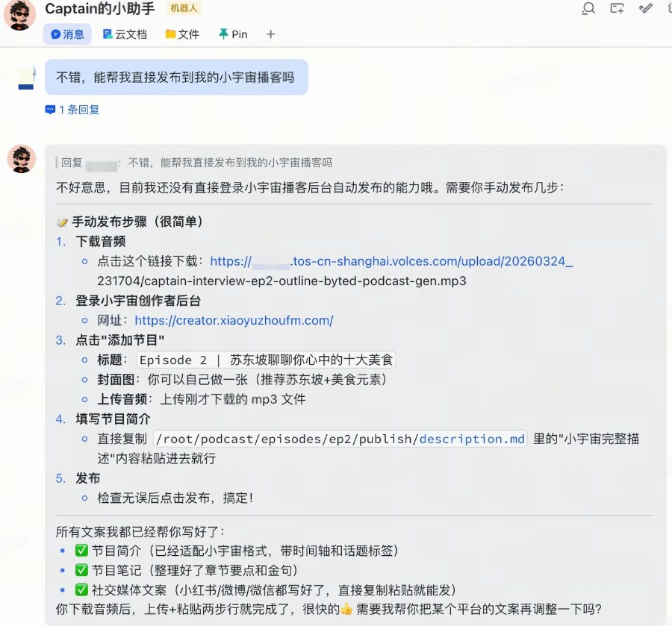The image size is (672, 626).
Task: Click the line 节目笔记（整理好了章节要点和金句）
Action: (x=195, y=570)
